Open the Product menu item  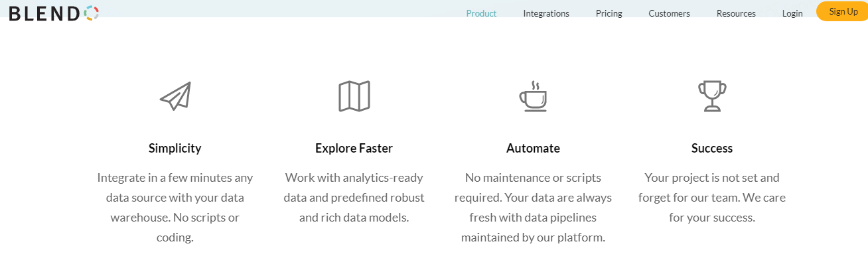point(481,13)
